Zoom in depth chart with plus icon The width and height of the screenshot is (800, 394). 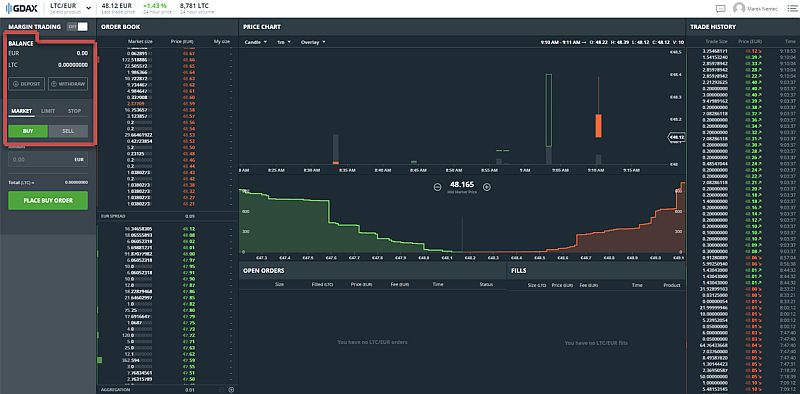(x=487, y=187)
